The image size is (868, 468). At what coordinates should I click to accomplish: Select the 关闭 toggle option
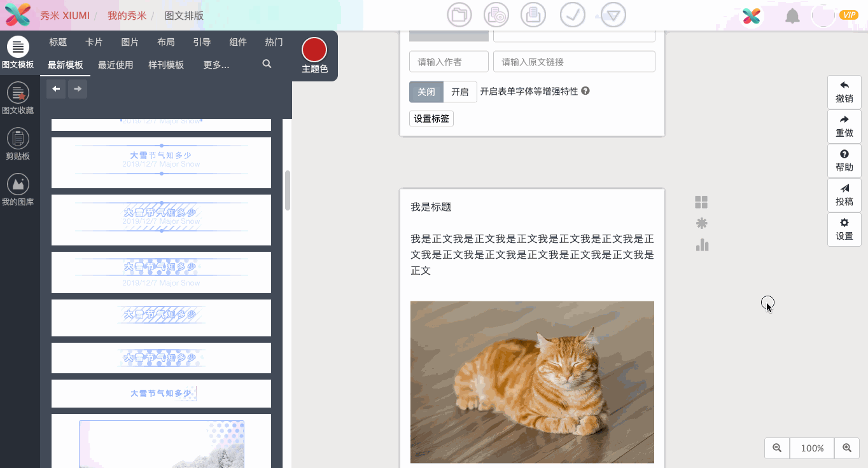pyautogui.click(x=426, y=92)
